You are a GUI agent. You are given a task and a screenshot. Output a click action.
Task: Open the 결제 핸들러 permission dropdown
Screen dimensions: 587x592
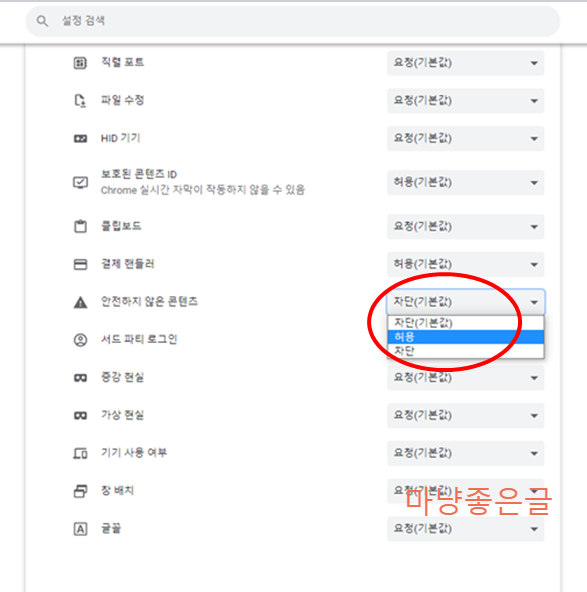click(465, 264)
